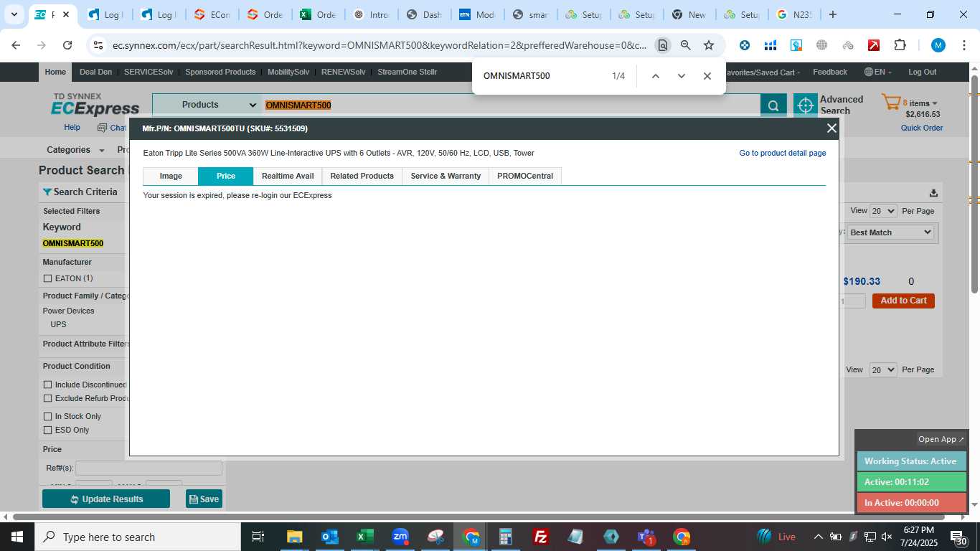
Task: Go to previous find-in-page match
Action: (655, 76)
